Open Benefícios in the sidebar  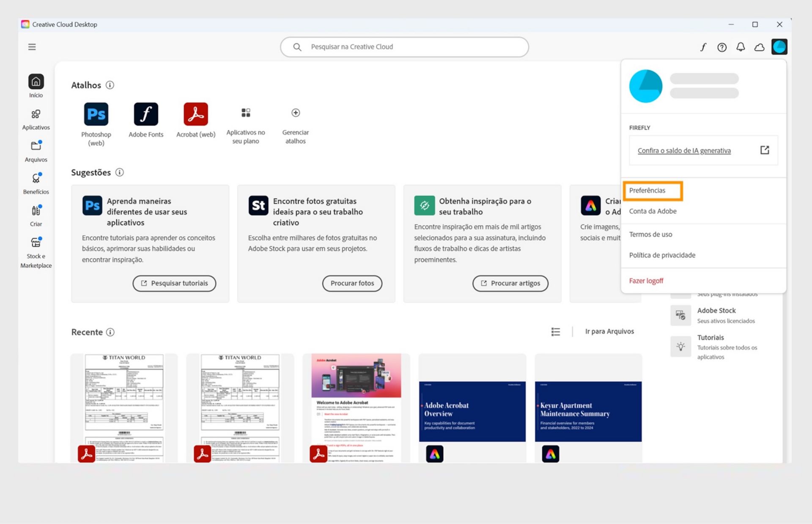point(36,184)
